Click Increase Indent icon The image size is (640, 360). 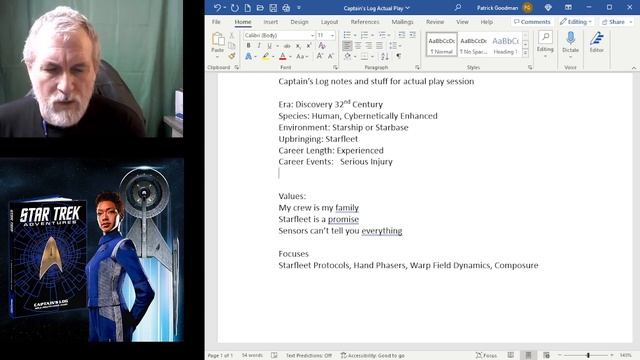pyautogui.click(x=412, y=35)
